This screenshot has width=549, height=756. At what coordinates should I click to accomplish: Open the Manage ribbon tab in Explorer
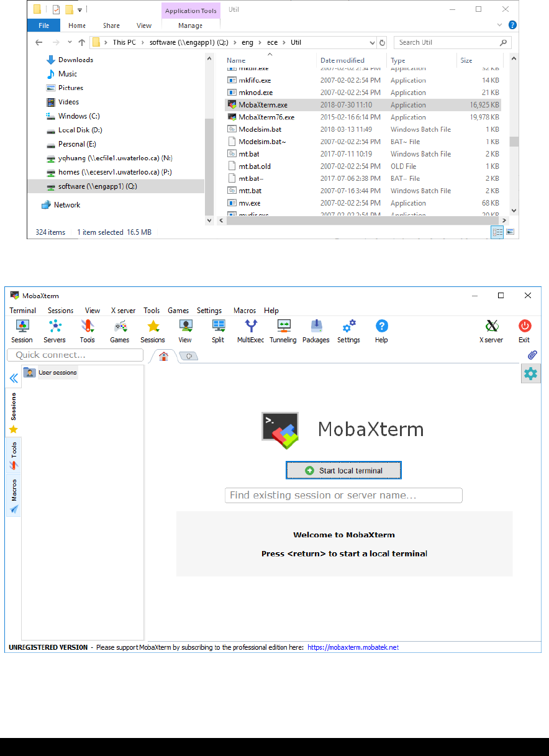[x=190, y=25]
